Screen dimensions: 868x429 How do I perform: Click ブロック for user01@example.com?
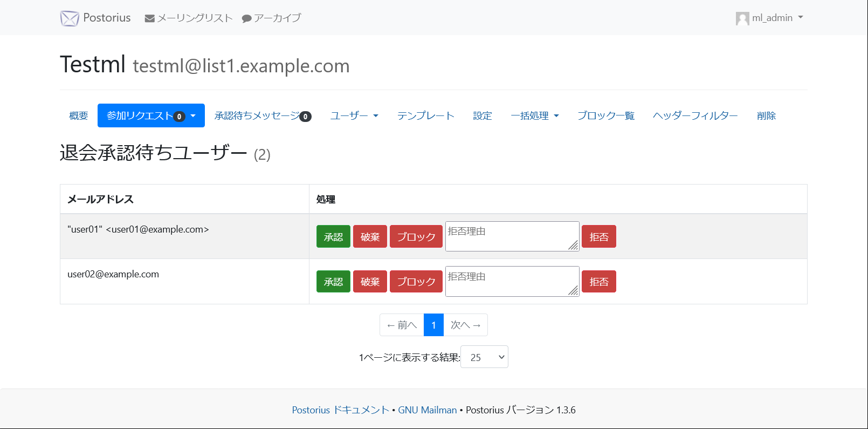click(x=416, y=236)
